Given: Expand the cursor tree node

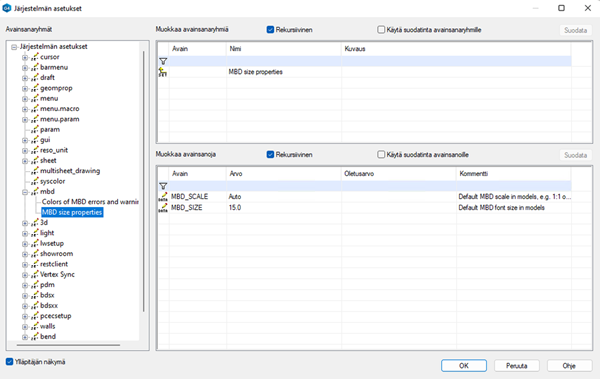Looking at the screenshot, I should coord(25,57).
